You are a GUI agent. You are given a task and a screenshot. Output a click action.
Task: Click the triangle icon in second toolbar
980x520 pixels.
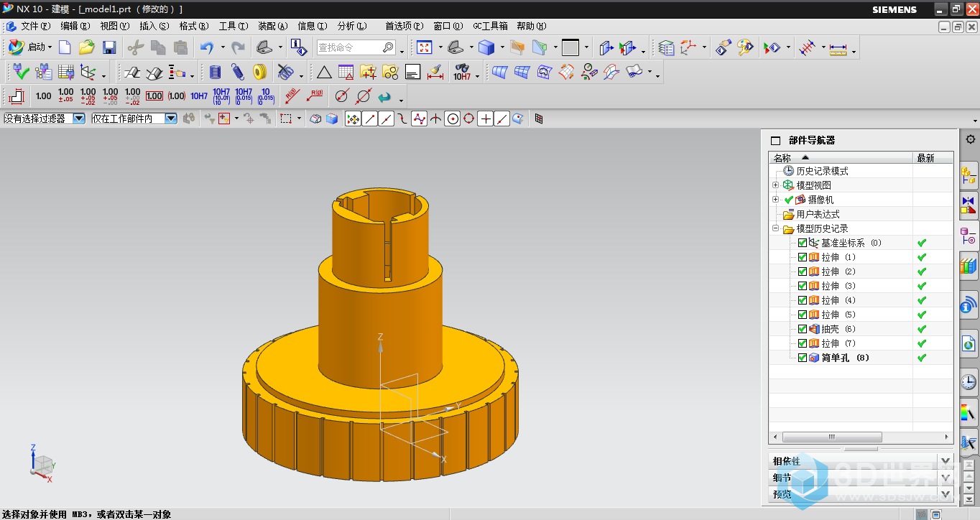click(x=324, y=72)
